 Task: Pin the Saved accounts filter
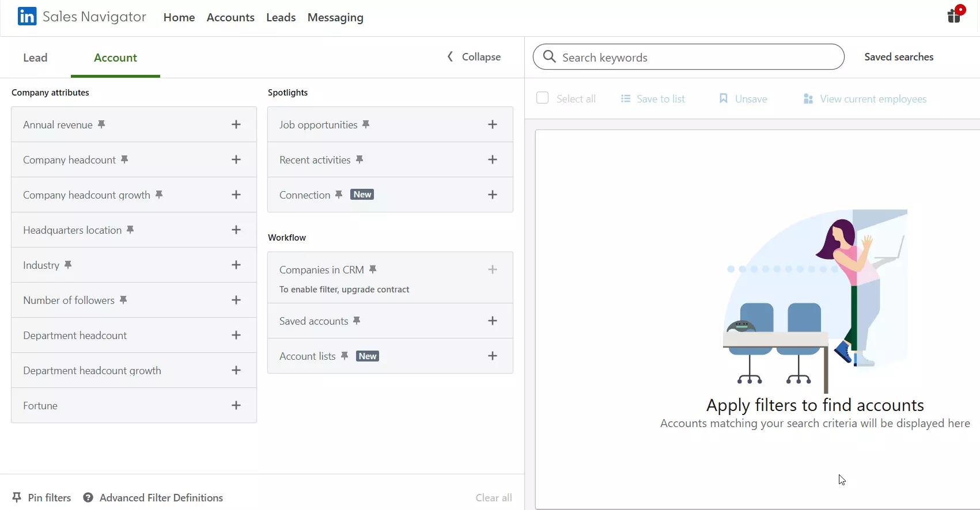point(357,321)
